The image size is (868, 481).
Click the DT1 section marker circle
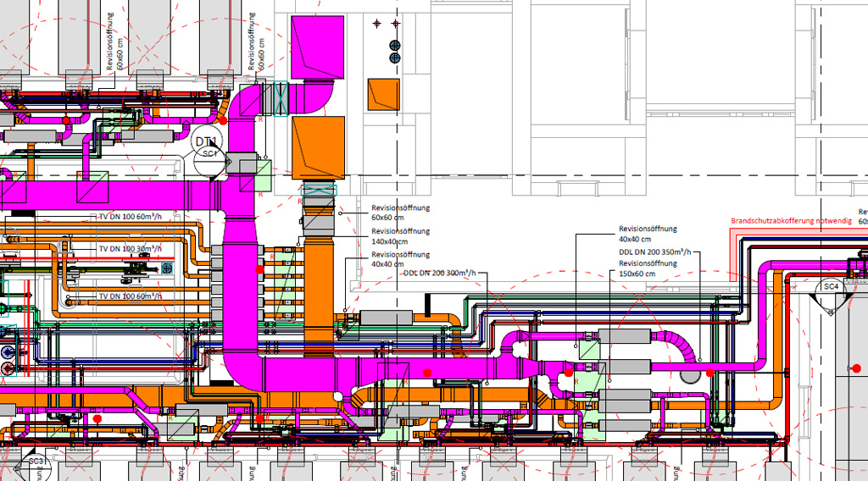[208, 144]
